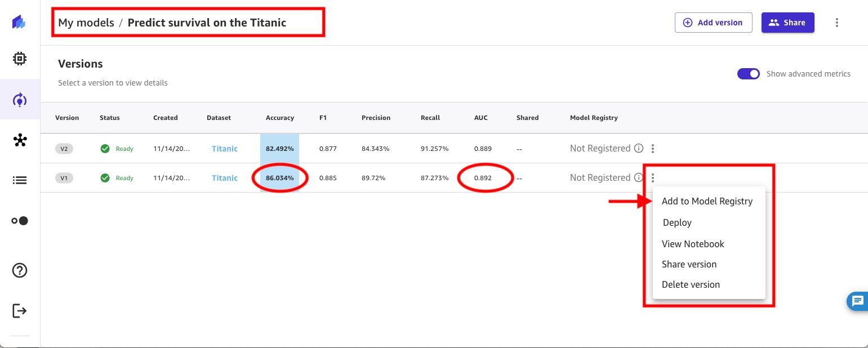Open the SageMaker Canvas home logo
The width and height of the screenshot is (868, 348).
pyautogui.click(x=19, y=23)
